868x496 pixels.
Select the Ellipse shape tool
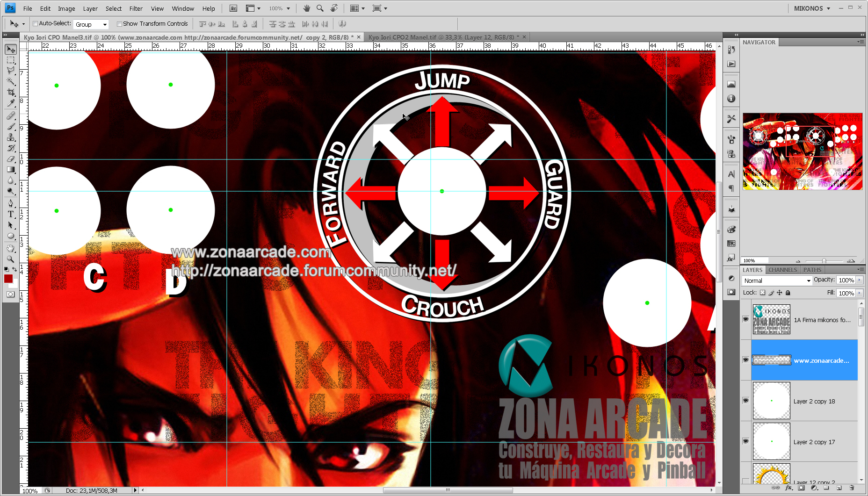(x=11, y=236)
